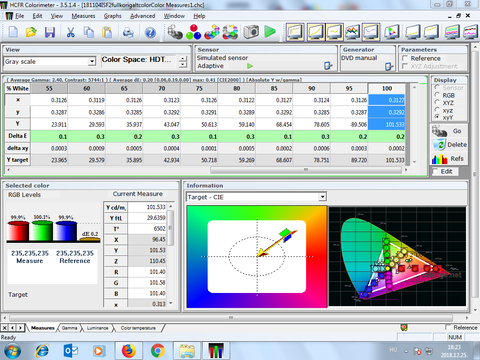Start continuous measures with green play icon
480x360 pixels.
point(270,32)
